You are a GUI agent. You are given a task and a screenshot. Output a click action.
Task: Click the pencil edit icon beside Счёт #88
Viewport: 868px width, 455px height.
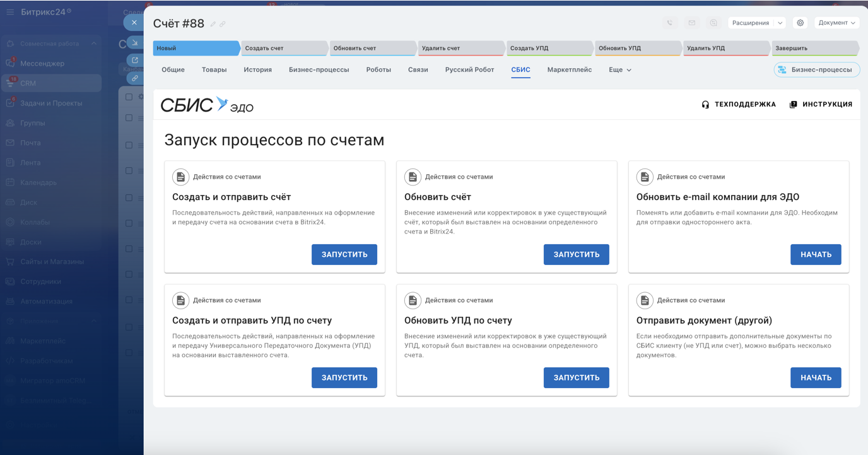click(x=213, y=24)
